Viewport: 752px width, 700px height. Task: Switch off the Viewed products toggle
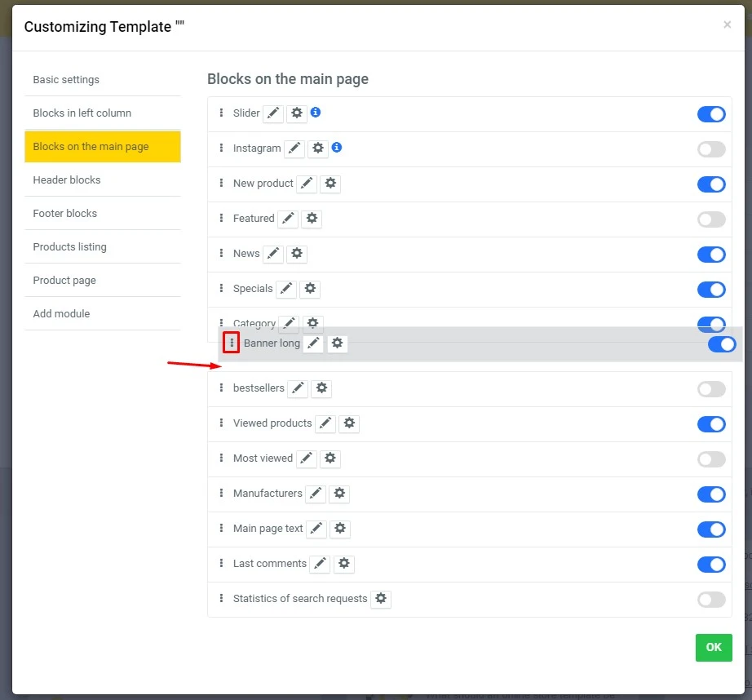tap(711, 424)
